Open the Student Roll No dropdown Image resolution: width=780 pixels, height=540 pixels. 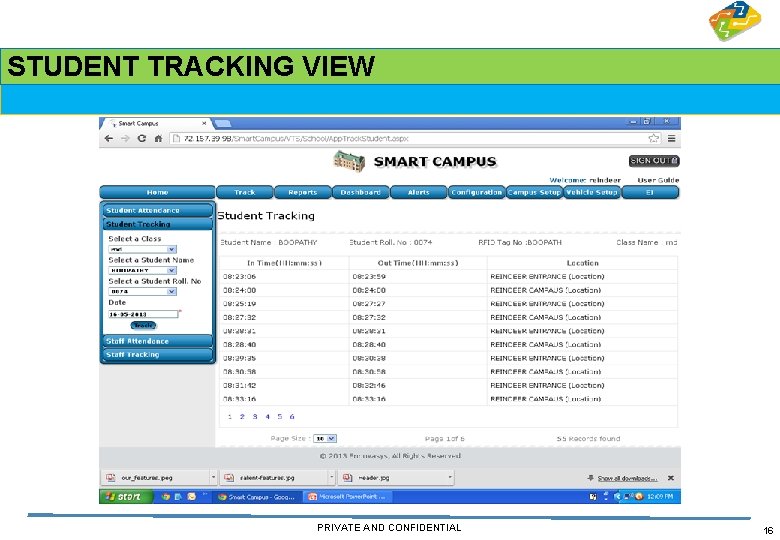coord(172,291)
